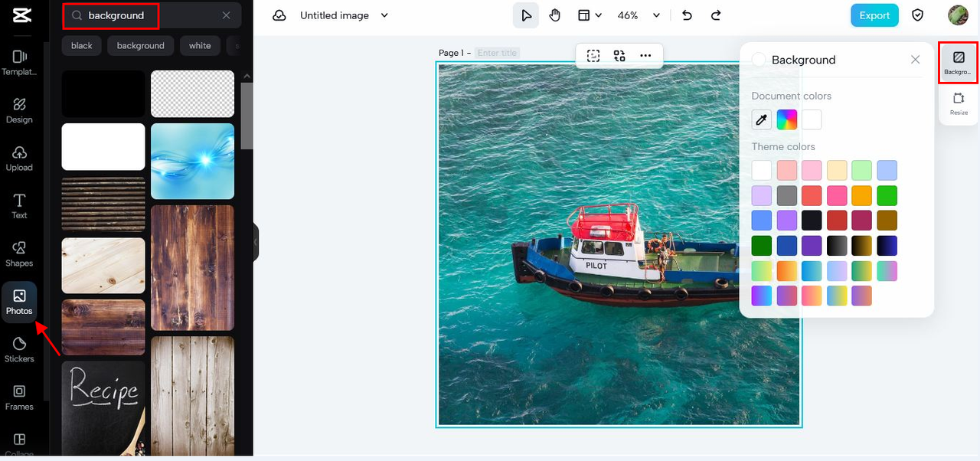
Task: Select the "black" search suggestion chip
Action: click(82, 46)
